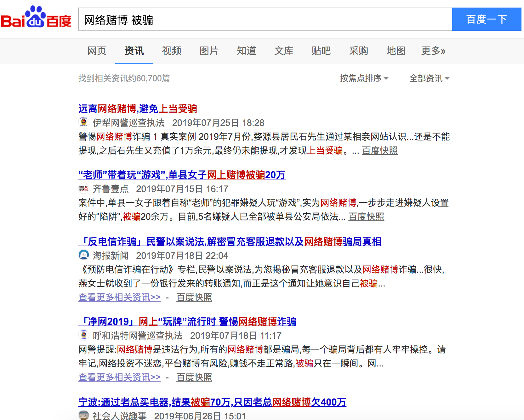Open the 远离网络赌博,避免上当受骗 result
524x420 pixels.
138,109
